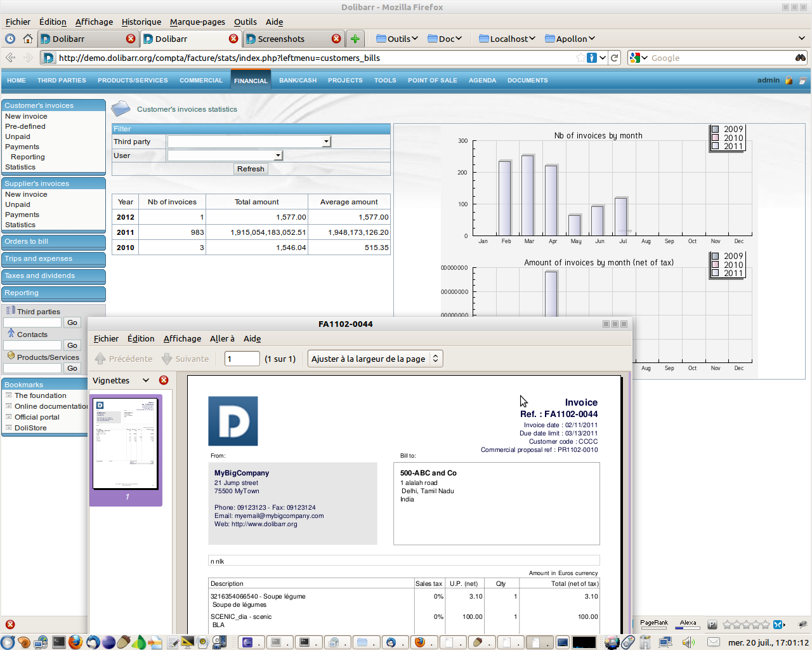Click Go button for Third parties search

click(72, 322)
